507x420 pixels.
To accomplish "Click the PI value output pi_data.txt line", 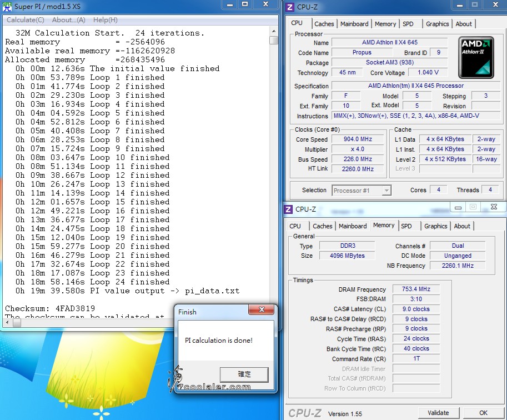I will point(127,291).
